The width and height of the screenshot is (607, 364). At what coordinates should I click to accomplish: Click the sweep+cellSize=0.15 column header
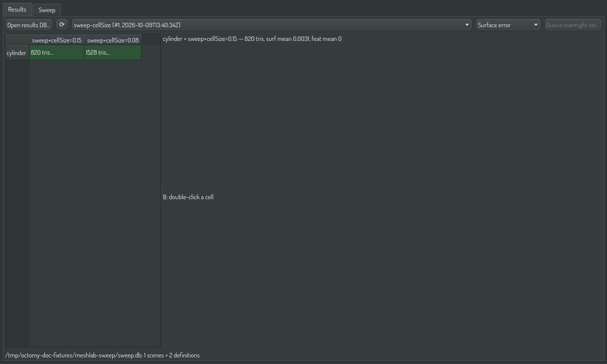57,40
